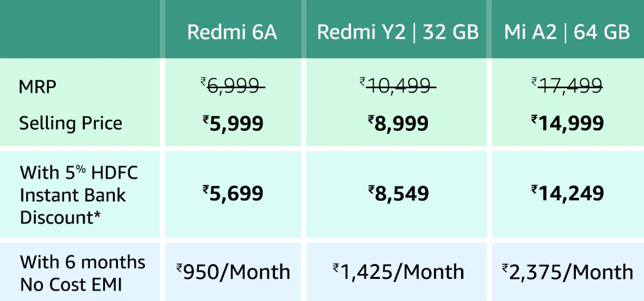Click the ₹5,999 selling price
The width and height of the screenshot is (644, 301).
[x=233, y=123]
